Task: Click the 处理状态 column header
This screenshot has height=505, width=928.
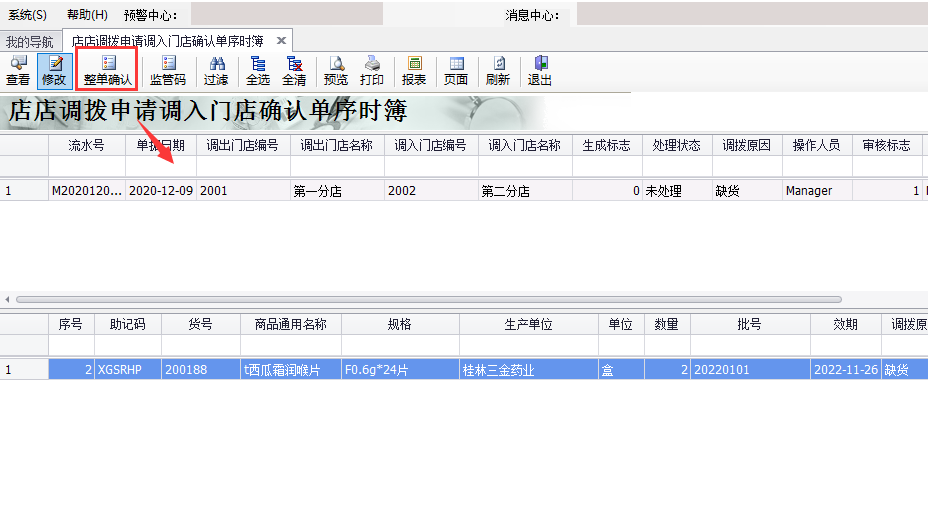Action: pyautogui.click(x=676, y=145)
